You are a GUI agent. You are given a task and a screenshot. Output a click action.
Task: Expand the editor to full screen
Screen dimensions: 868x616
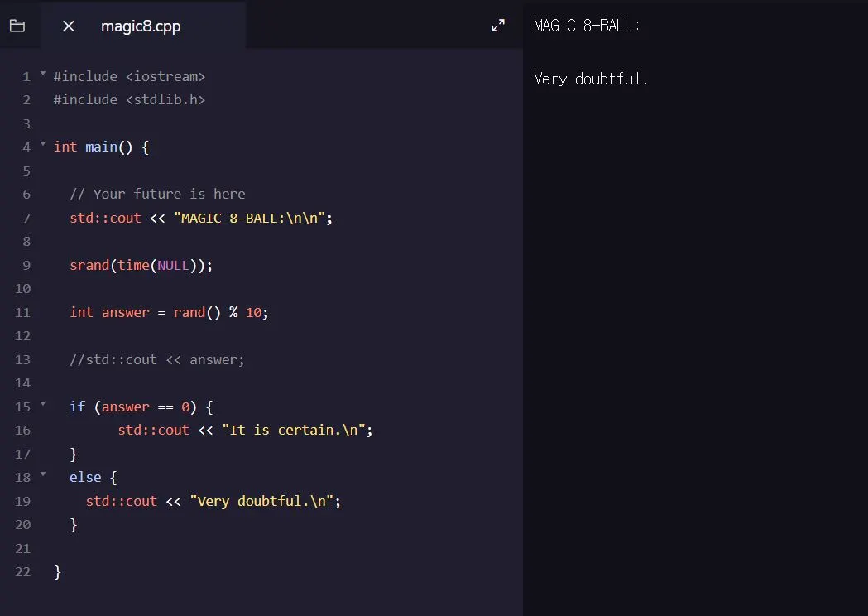pyautogui.click(x=498, y=26)
